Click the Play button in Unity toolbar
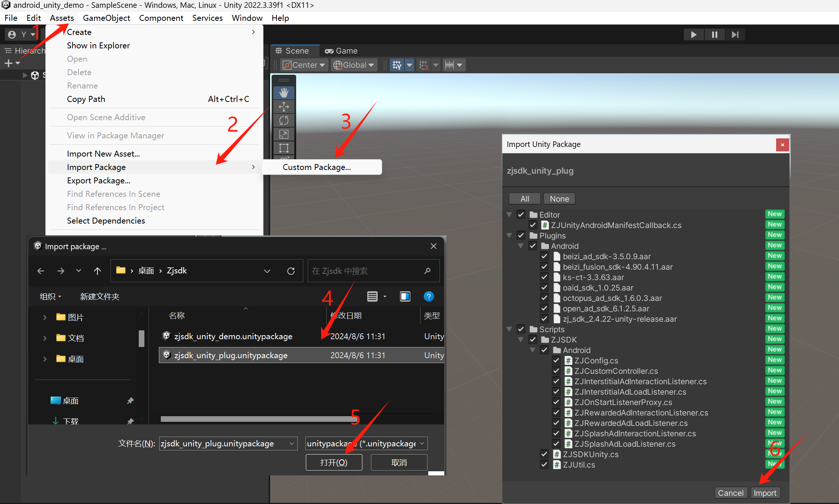Viewport: 839px width, 504px height. point(694,35)
